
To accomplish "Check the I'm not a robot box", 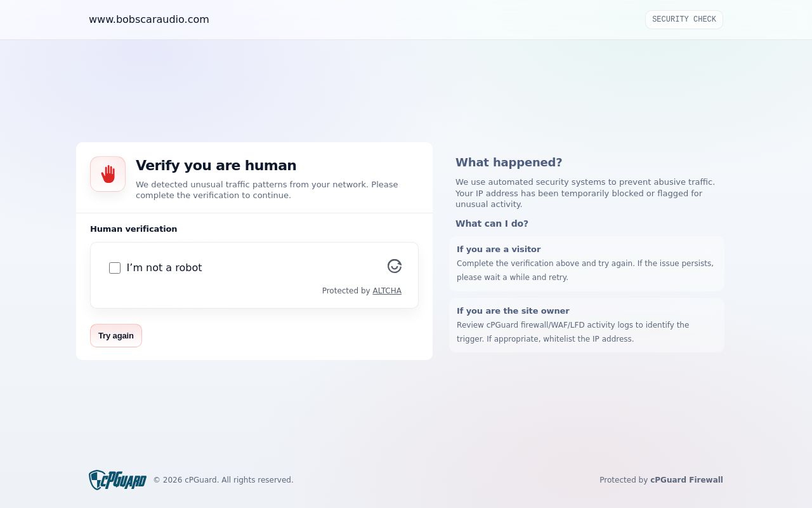I will coord(115,268).
